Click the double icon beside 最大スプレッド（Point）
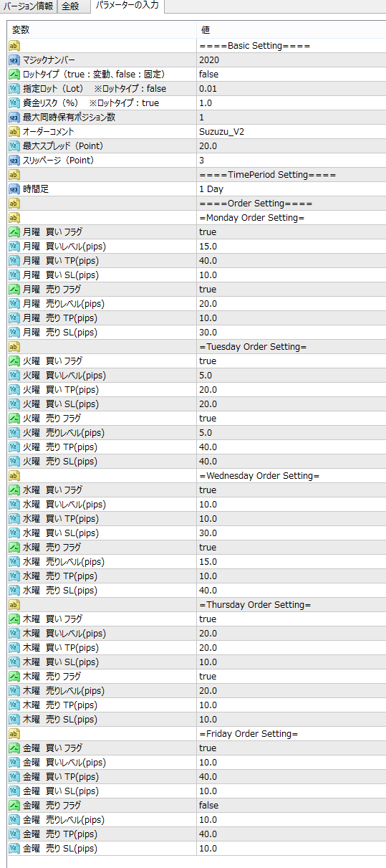The image size is (386, 868). (14, 146)
